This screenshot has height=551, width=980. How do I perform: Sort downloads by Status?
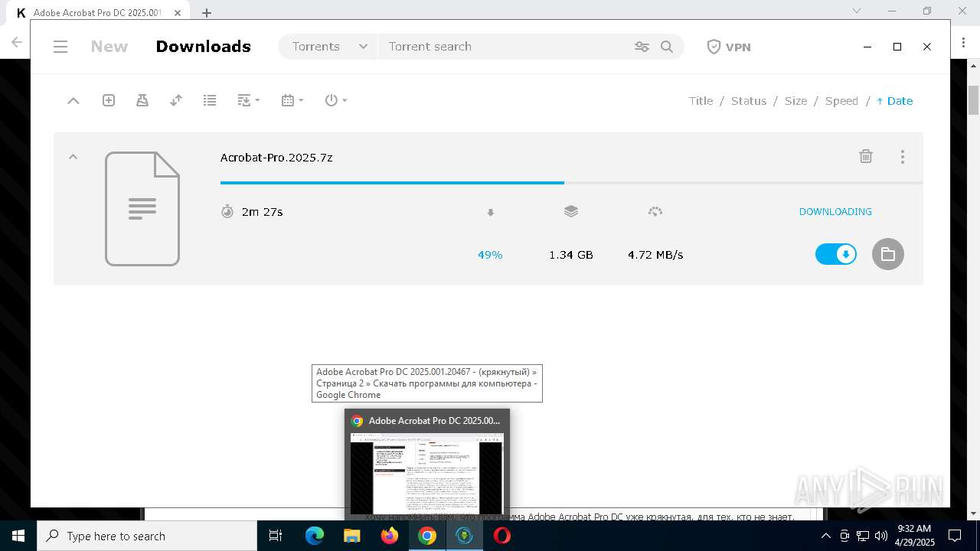[749, 101]
